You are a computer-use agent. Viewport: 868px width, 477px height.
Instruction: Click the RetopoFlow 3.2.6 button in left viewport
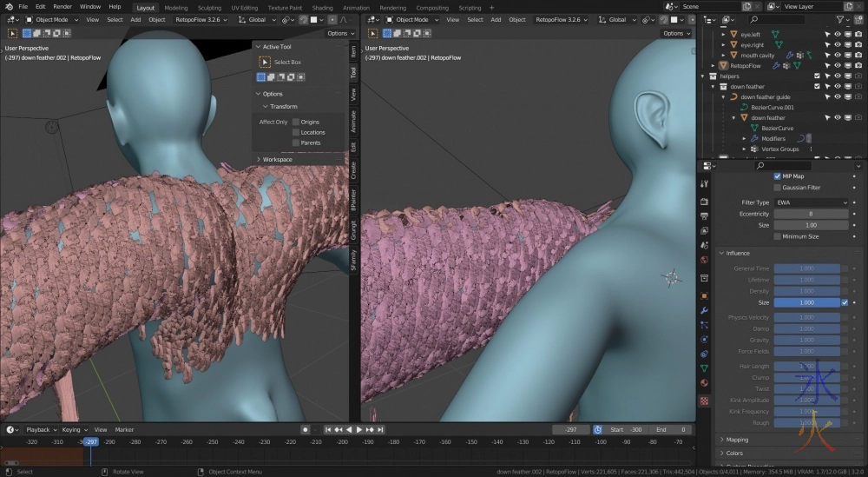point(201,19)
